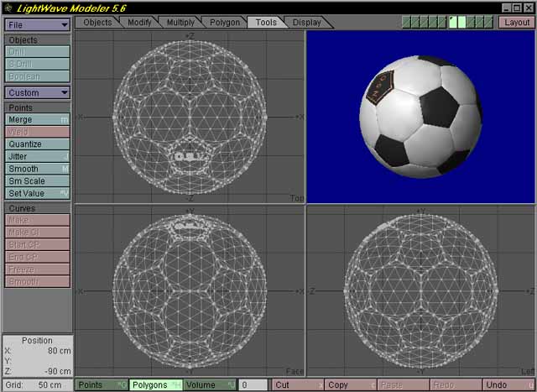The height and width of the screenshot is (392, 537).
Task: Open the Display tab
Action: pos(306,23)
